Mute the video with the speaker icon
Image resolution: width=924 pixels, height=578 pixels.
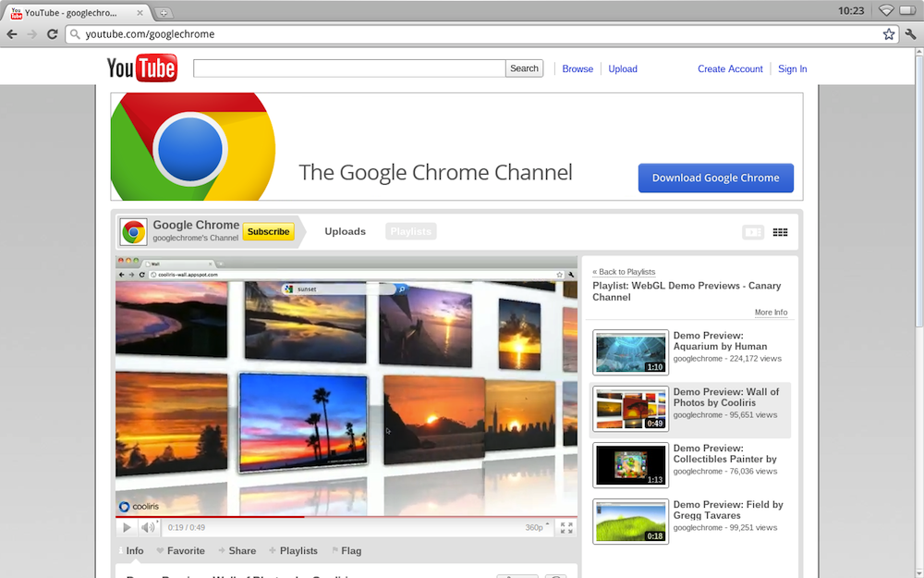(x=148, y=528)
